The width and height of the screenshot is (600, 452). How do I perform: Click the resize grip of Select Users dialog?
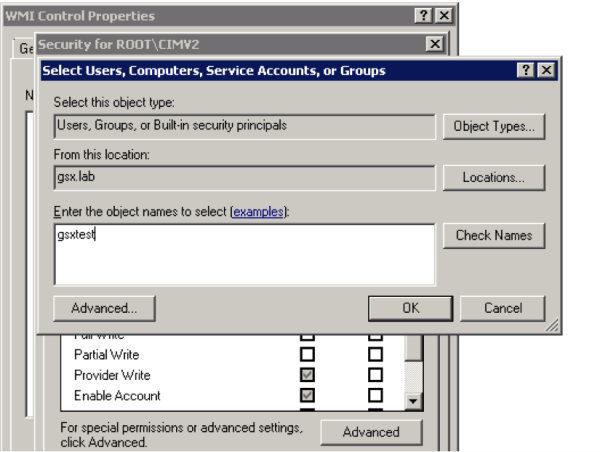coord(552,325)
